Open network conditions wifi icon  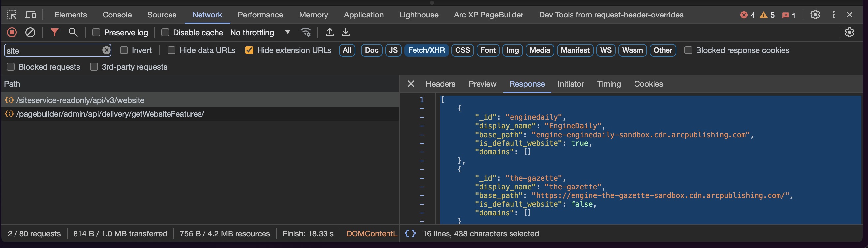click(x=306, y=32)
